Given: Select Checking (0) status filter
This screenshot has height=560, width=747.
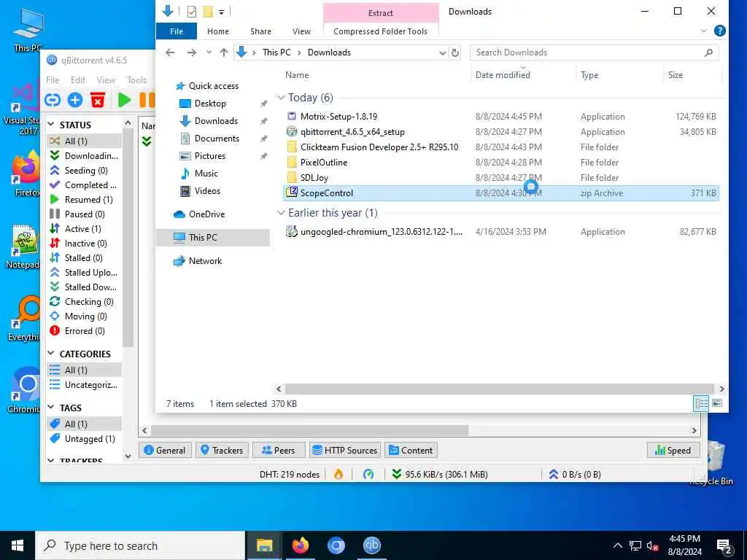Looking at the screenshot, I should click(85, 301).
